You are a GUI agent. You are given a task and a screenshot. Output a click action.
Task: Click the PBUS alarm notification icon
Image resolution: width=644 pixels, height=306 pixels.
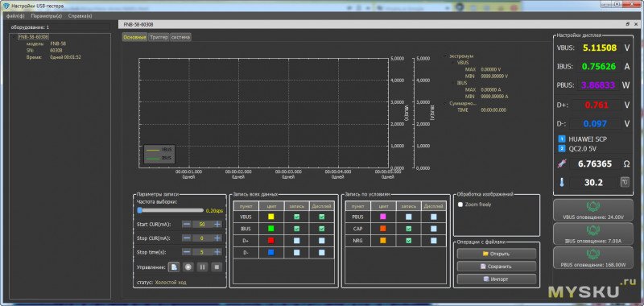[x=593, y=254]
